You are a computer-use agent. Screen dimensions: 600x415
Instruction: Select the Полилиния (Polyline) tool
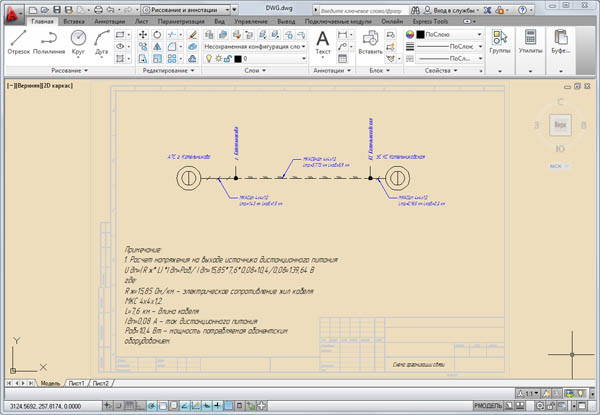tap(48, 42)
